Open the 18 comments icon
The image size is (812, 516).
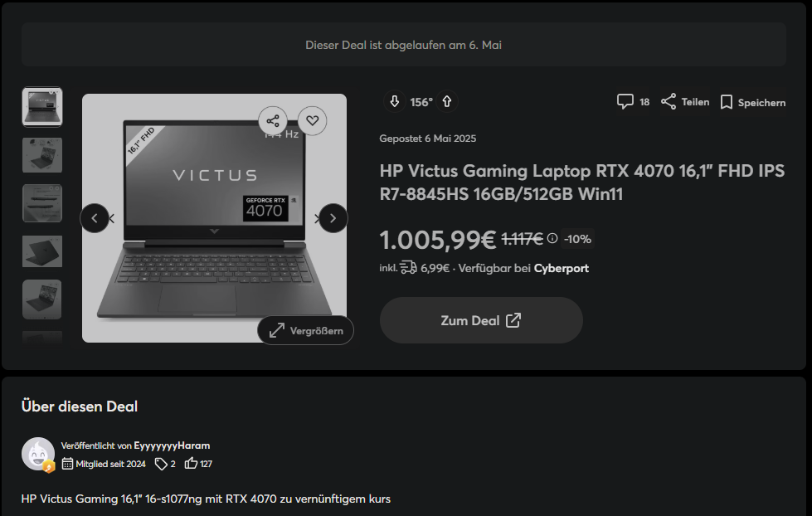[625, 101]
